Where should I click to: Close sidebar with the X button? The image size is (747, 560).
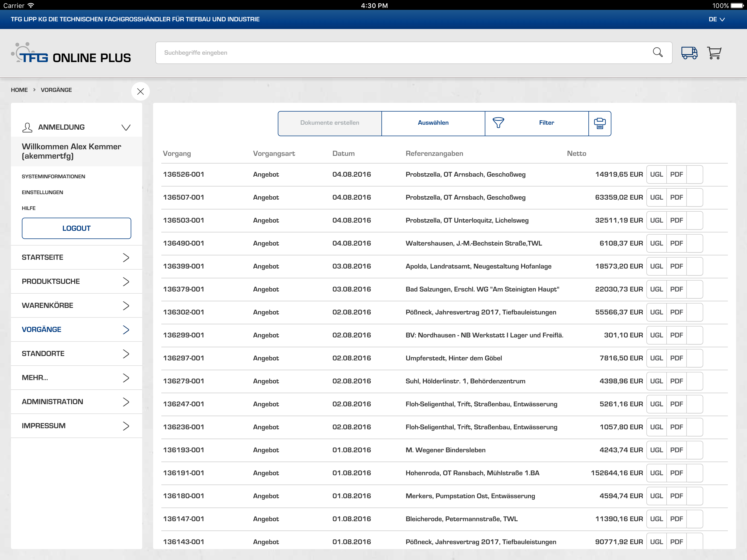tap(141, 91)
